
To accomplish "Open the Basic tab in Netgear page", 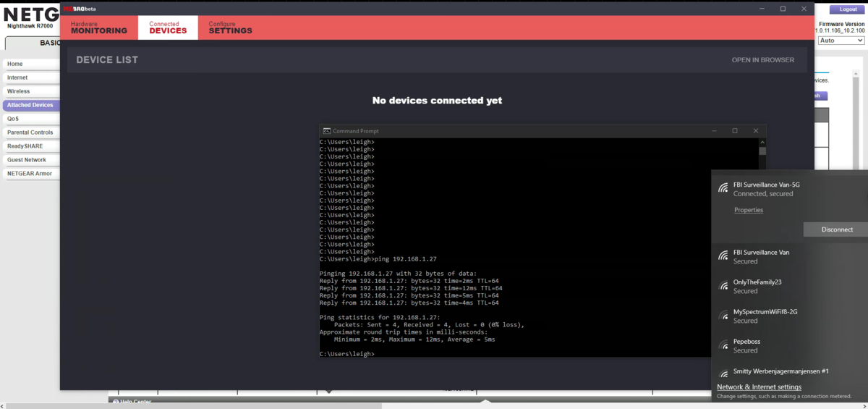I will (x=33, y=43).
